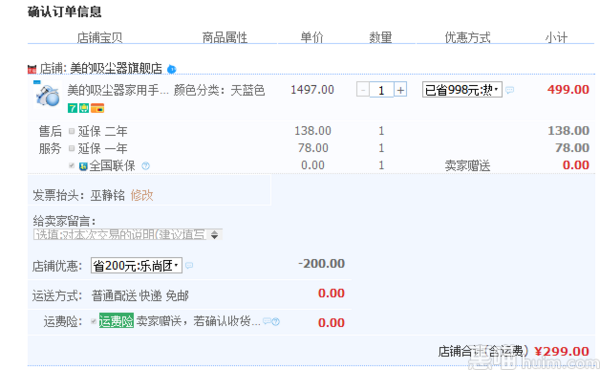
Task: Decrease quantity with the minus button
Action: pos(363,90)
